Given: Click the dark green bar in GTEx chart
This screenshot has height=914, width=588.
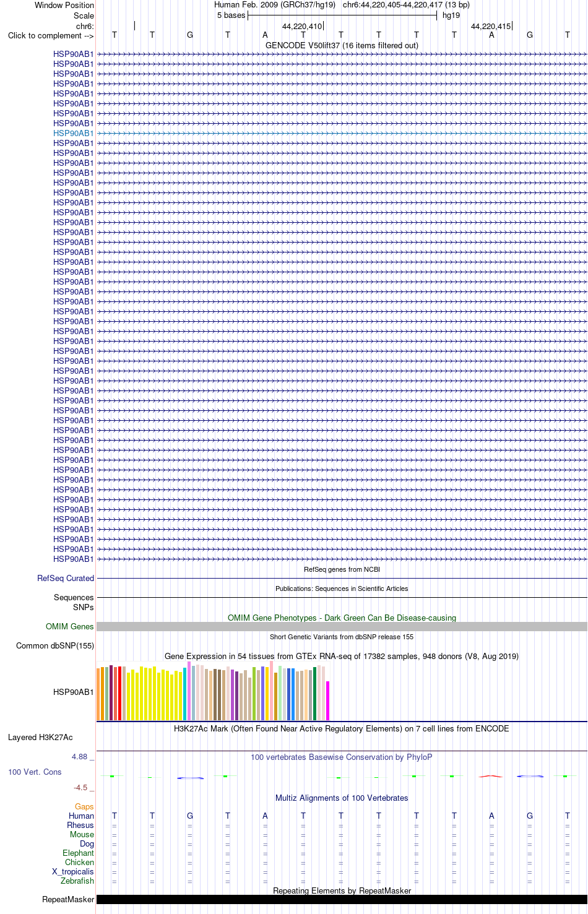Looking at the screenshot, I should coord(315,694).
